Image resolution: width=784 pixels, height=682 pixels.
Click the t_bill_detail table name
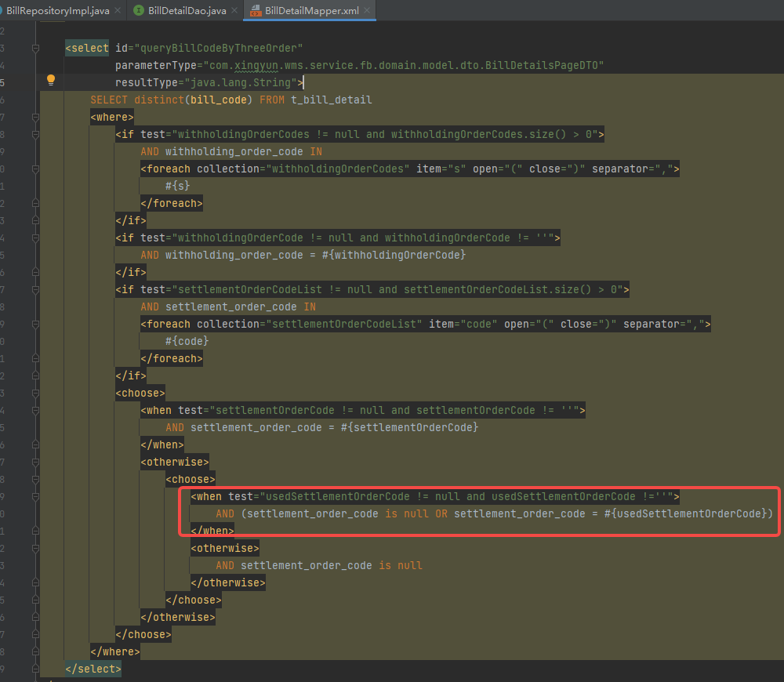332,100
